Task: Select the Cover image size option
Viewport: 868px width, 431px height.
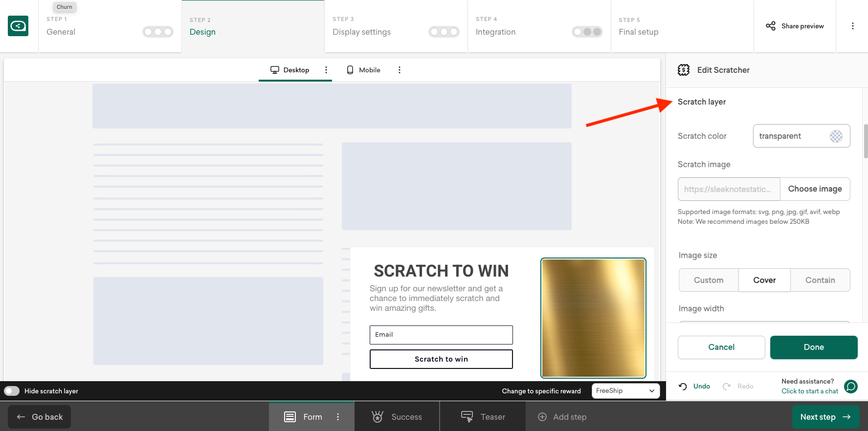Action: click(x=764, y=280)
